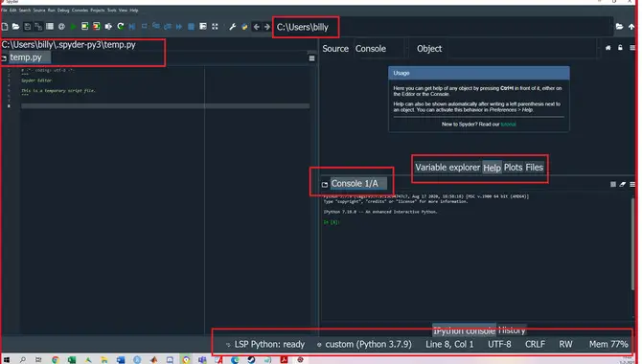Run the current cell
This screenshot has width=642, height=364.
(x=84, y=27)
